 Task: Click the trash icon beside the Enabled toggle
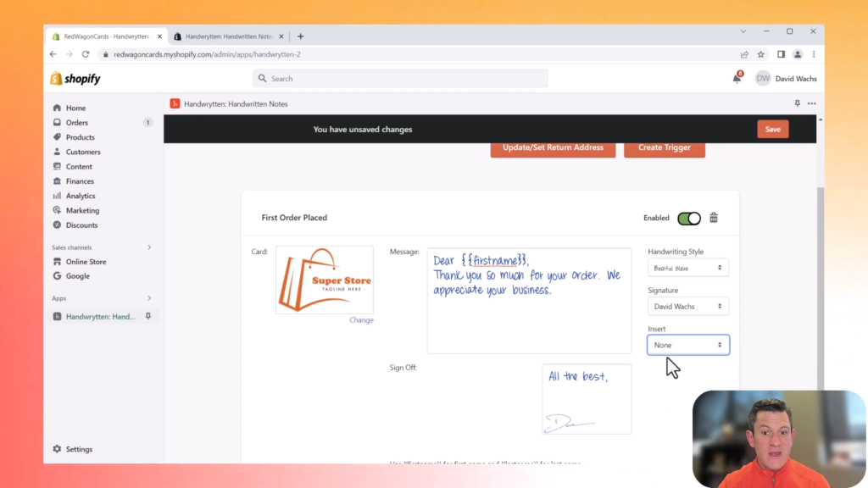713,217
